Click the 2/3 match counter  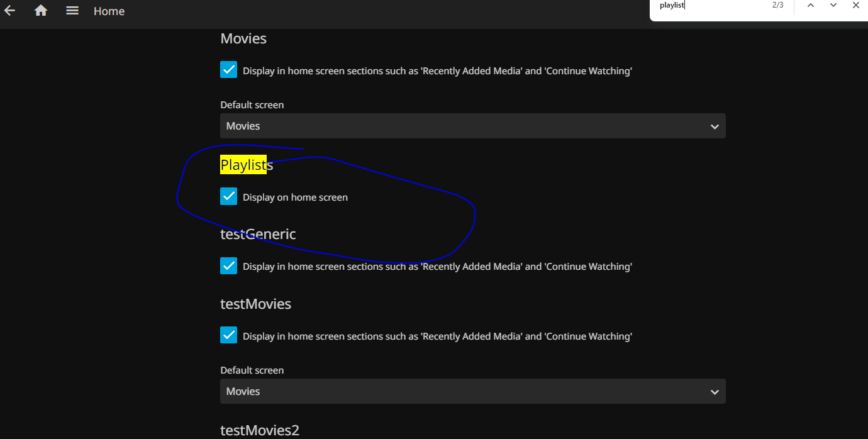(778, 6)
